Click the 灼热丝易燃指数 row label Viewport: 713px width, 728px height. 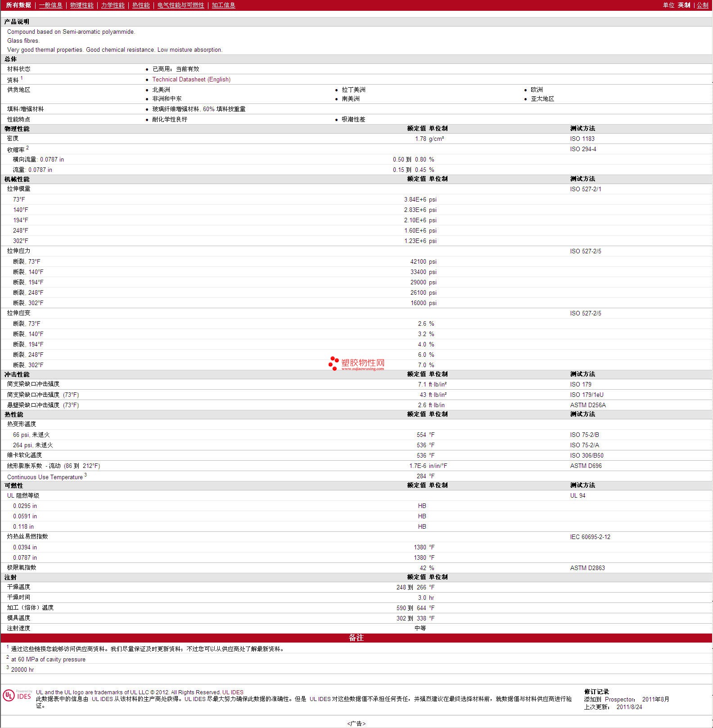click(x=27, y=537)
